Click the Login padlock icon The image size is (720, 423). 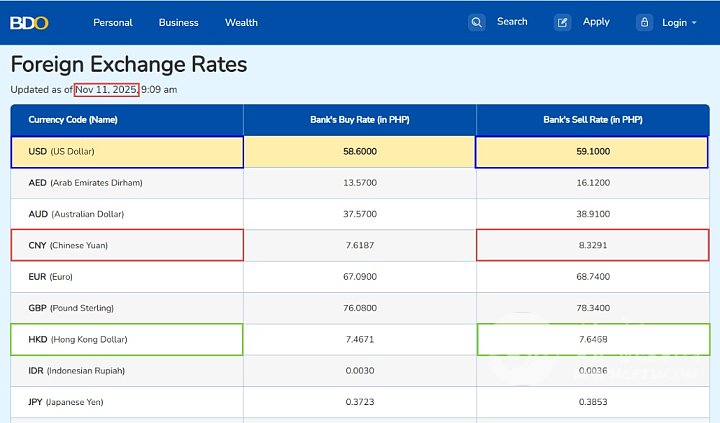coord(644,22)
